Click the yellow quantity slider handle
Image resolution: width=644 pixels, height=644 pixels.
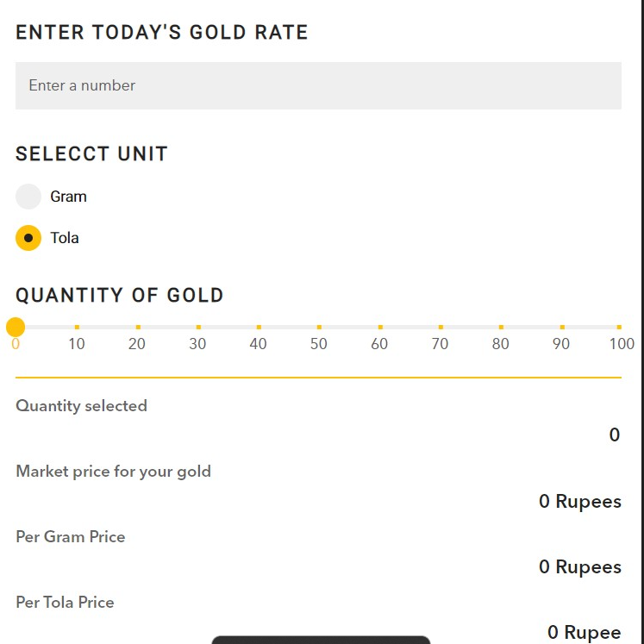(16, 327)
